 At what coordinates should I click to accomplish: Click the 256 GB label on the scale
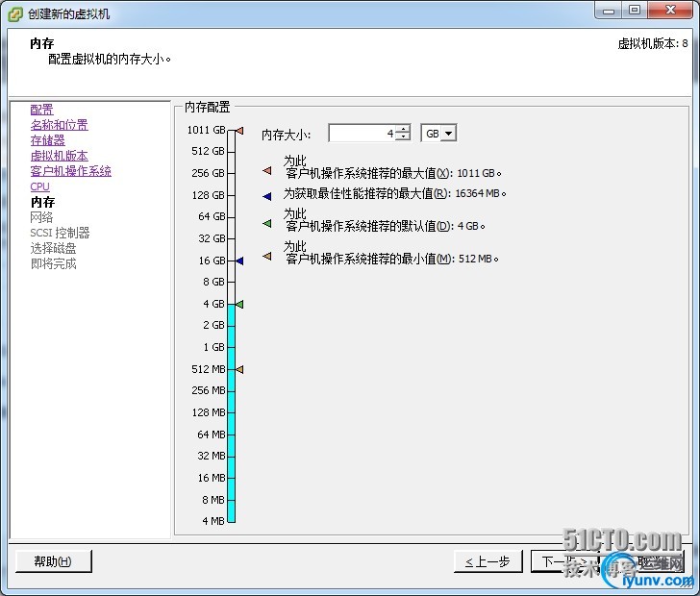(x=208, y=173)
